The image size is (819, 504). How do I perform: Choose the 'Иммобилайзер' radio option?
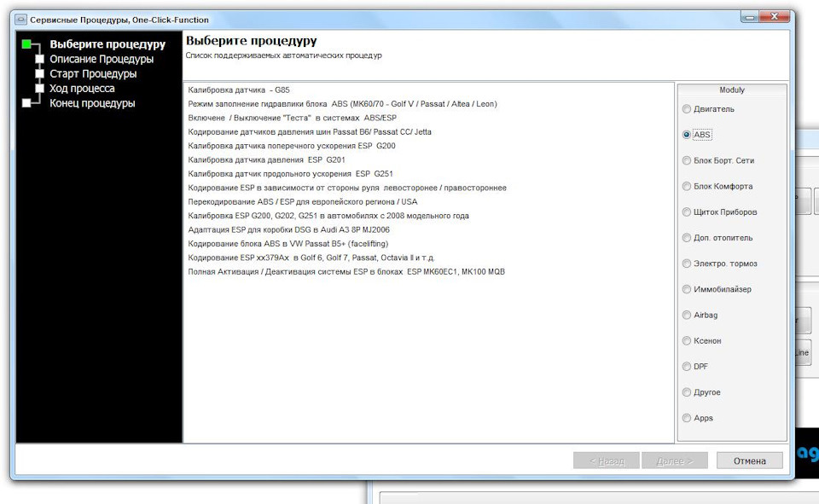coord(687,290)
